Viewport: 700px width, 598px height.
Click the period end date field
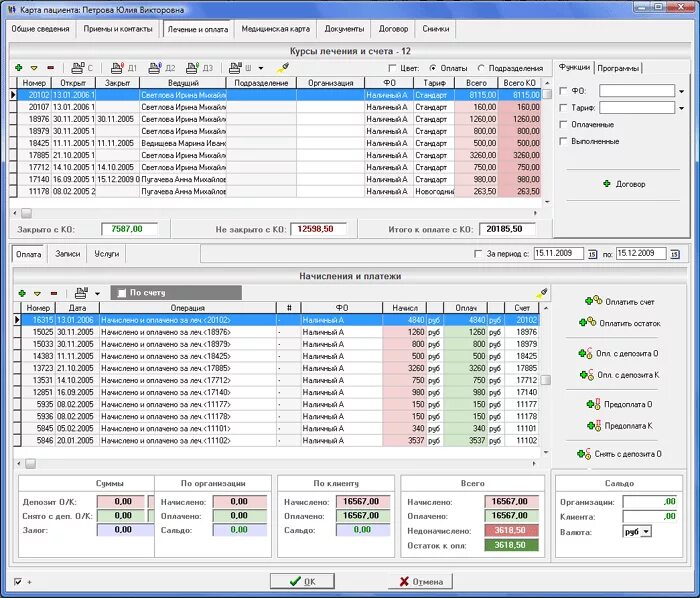(x=641, y=253)
